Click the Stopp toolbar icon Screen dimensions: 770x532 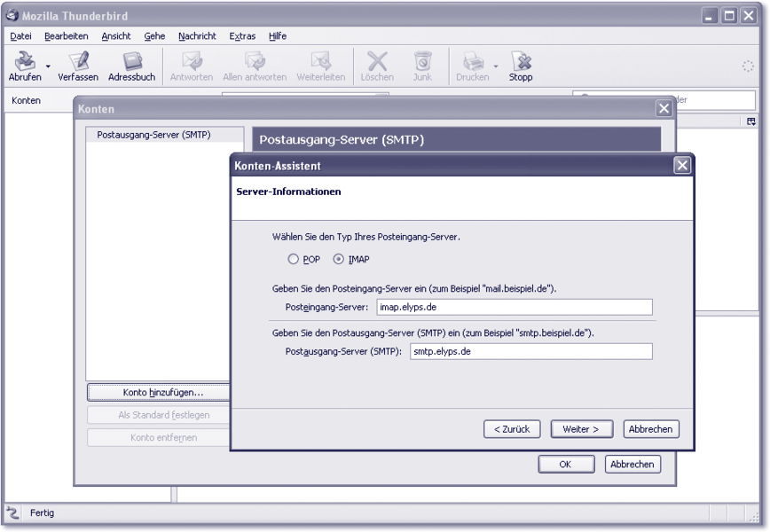(x=521, y=62)
